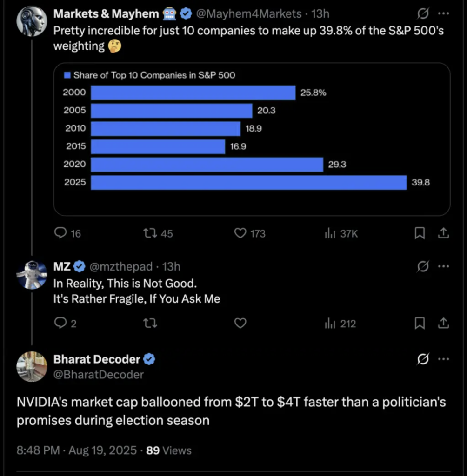Screen dimensions: 467x476
Task: Open more options menu on MZ's reply
Action: point(444,266)
